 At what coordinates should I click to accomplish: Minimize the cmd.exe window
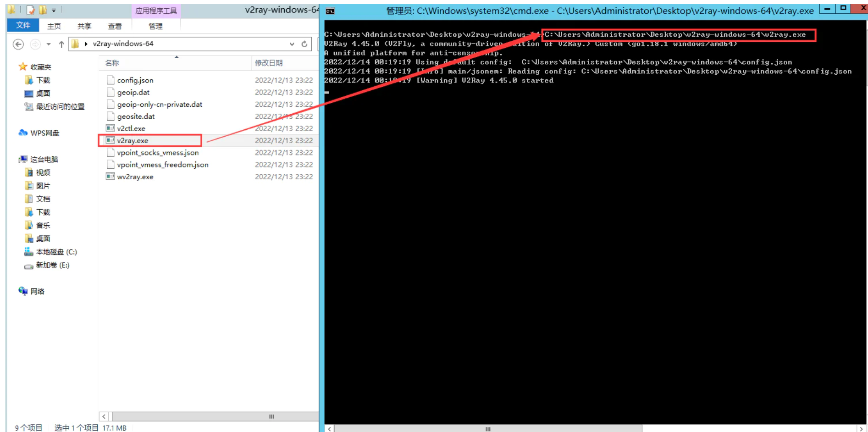pyautogui.click(x=827, y=9)
